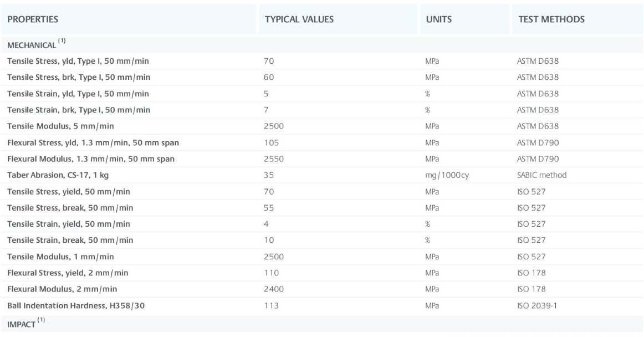The height and width of the screenshot is (337, 644).
Task: Click the TEST METHODS column header
Action: (551, 19)
